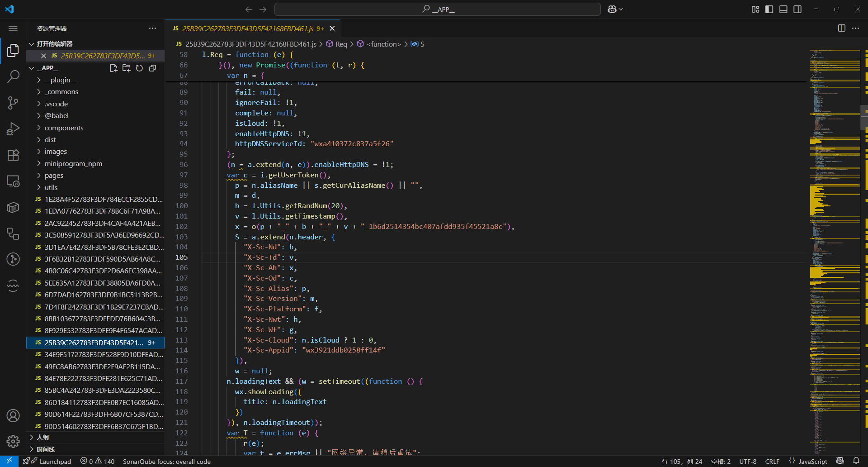Image resolution: width=868 pixels, height=467 pixels.
Task: Open the Explorer view in activity bar
Action: (x=13, y=50)
